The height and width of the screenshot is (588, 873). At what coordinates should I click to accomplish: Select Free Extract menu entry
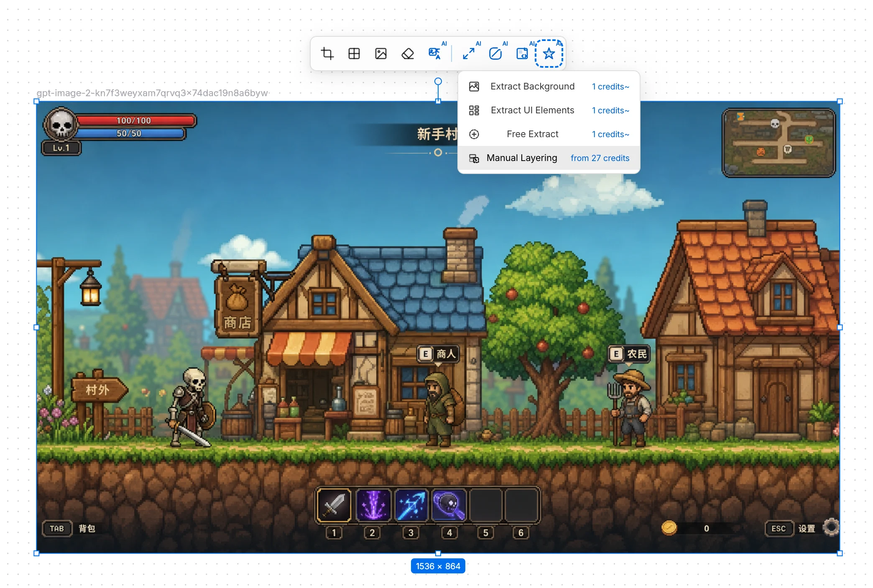(549, 134)
